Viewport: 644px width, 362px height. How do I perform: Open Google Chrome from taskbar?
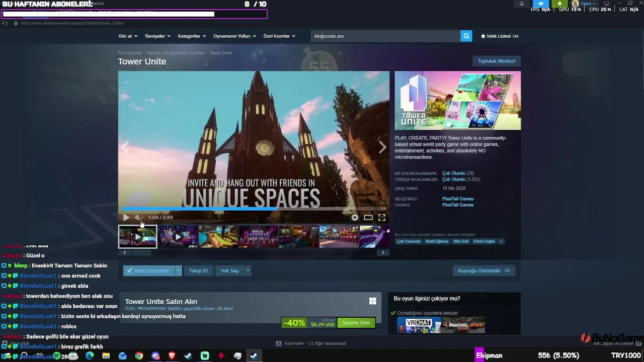(x=139, y=356)
